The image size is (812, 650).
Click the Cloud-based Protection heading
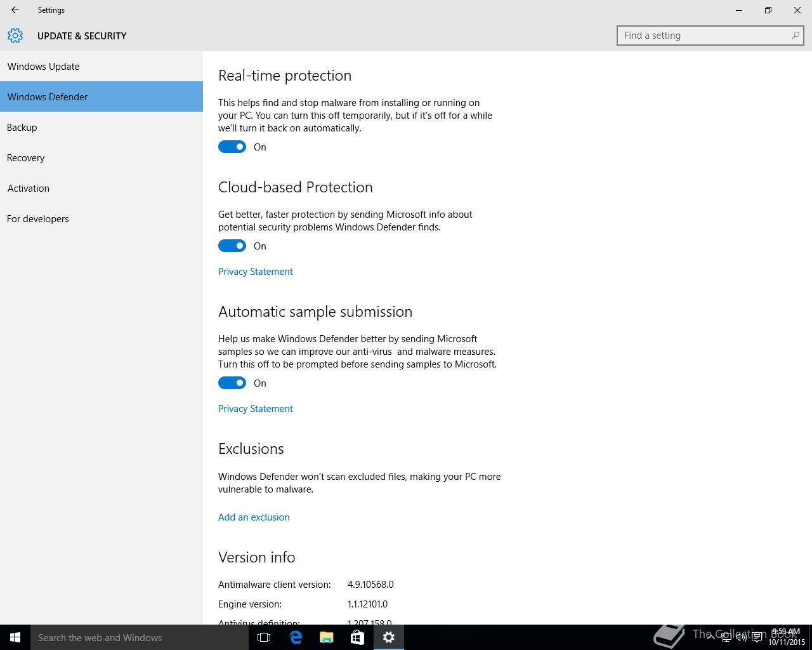tap(296, 187)
